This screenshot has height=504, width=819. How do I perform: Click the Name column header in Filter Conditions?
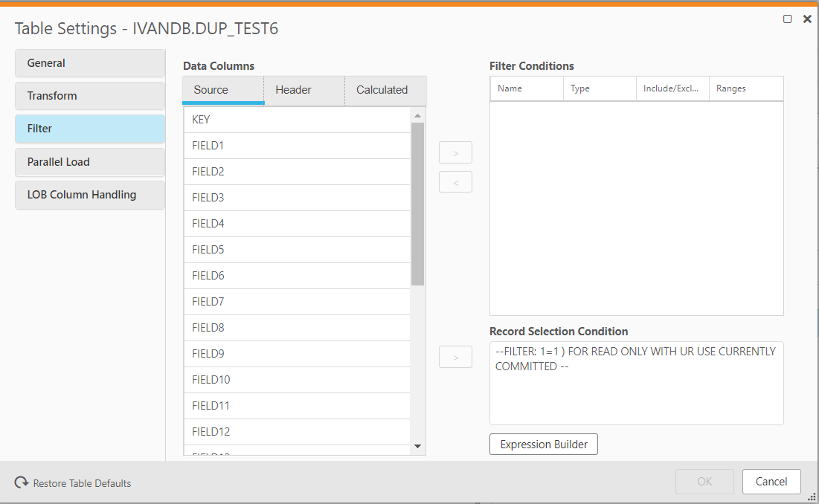527,88
